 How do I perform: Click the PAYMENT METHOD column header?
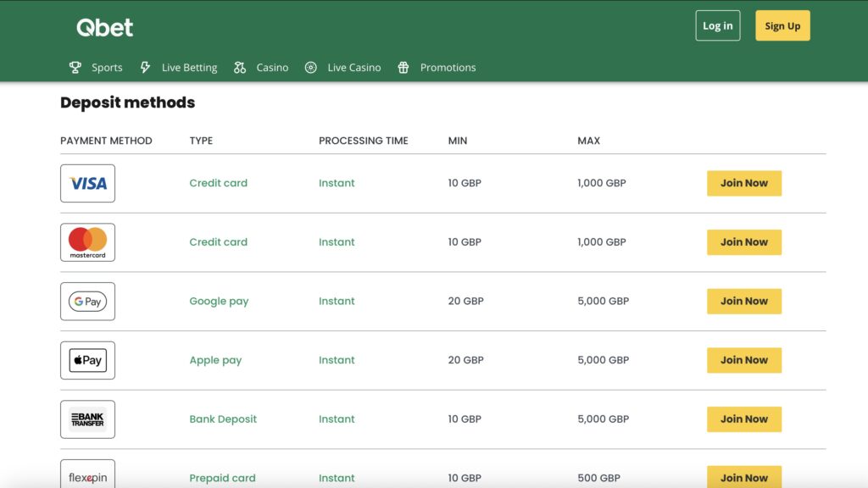click(x=105, y=141)
